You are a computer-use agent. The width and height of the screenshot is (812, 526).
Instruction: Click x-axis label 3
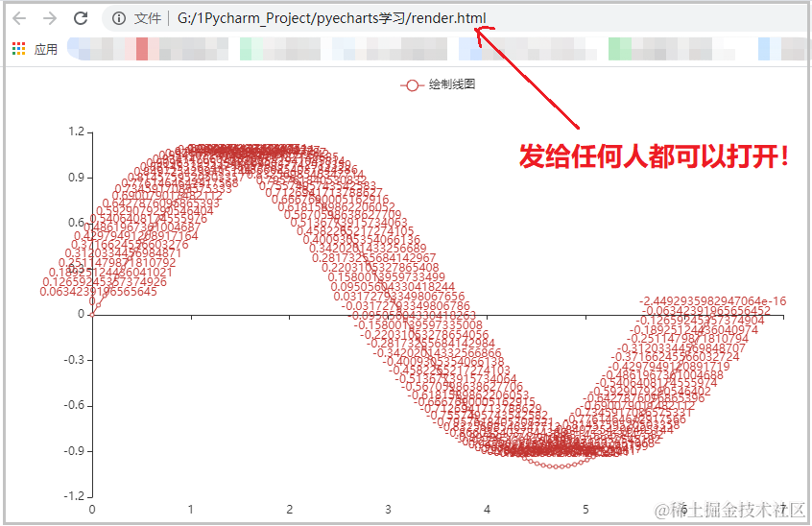[x=389, y=510]
